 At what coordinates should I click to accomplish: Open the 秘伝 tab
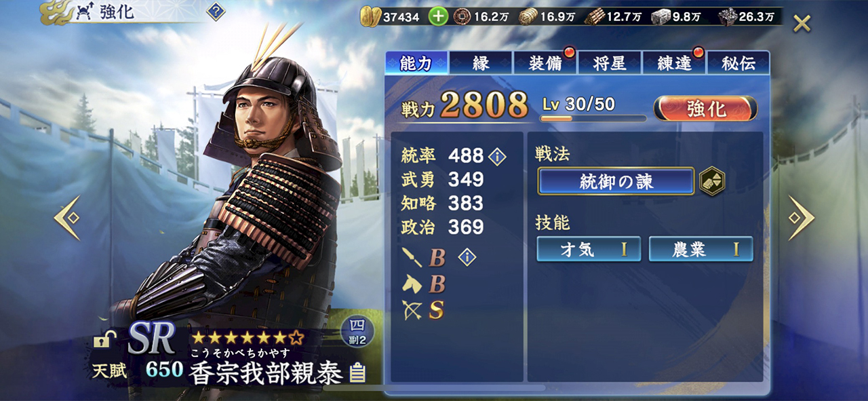coord(738,63)
